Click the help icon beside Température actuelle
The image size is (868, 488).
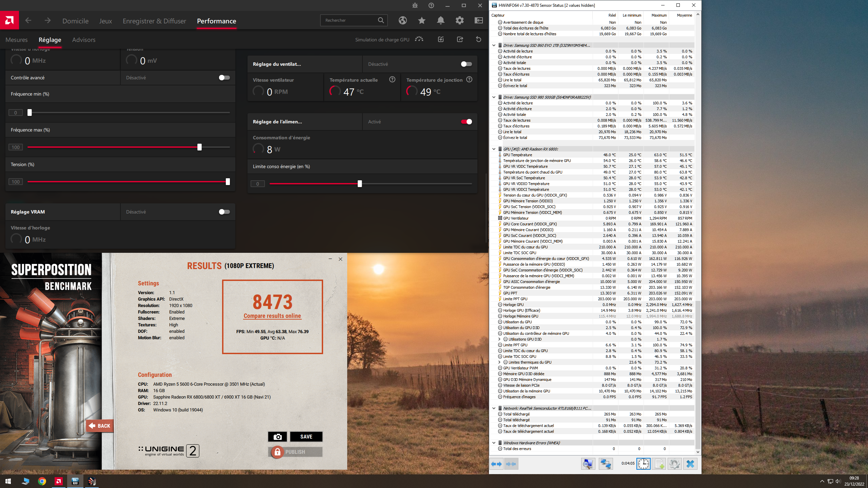point(392,80)
